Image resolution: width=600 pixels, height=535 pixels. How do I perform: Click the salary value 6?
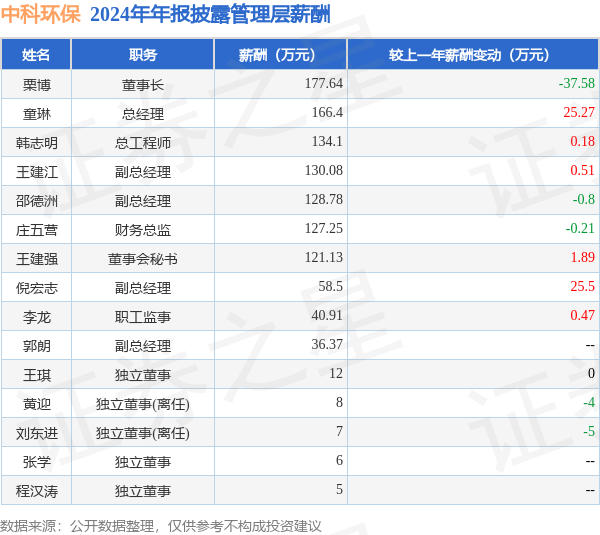[x=339, y=461]
